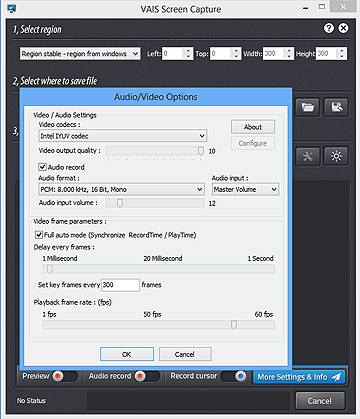This screenshot has width=360, height=419.
Task: Click the Set key frames input field
Action: pos(120,285)
